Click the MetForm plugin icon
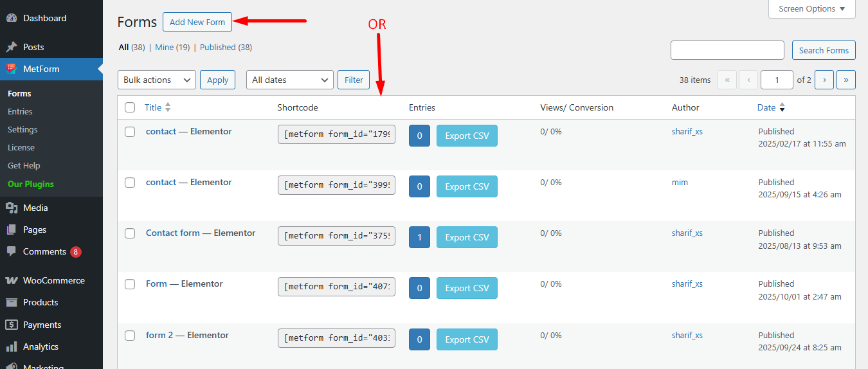Screen dimensions: 868x369 12,69
